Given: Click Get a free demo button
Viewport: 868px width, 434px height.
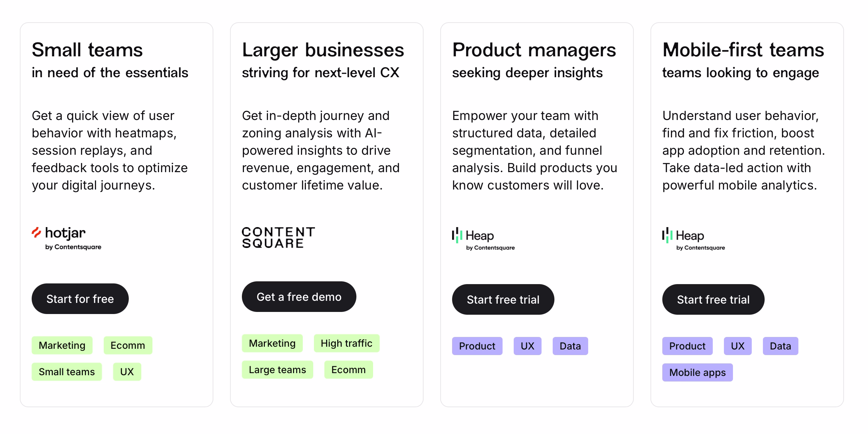Looking at the screenshot, I should click(299, 296).
